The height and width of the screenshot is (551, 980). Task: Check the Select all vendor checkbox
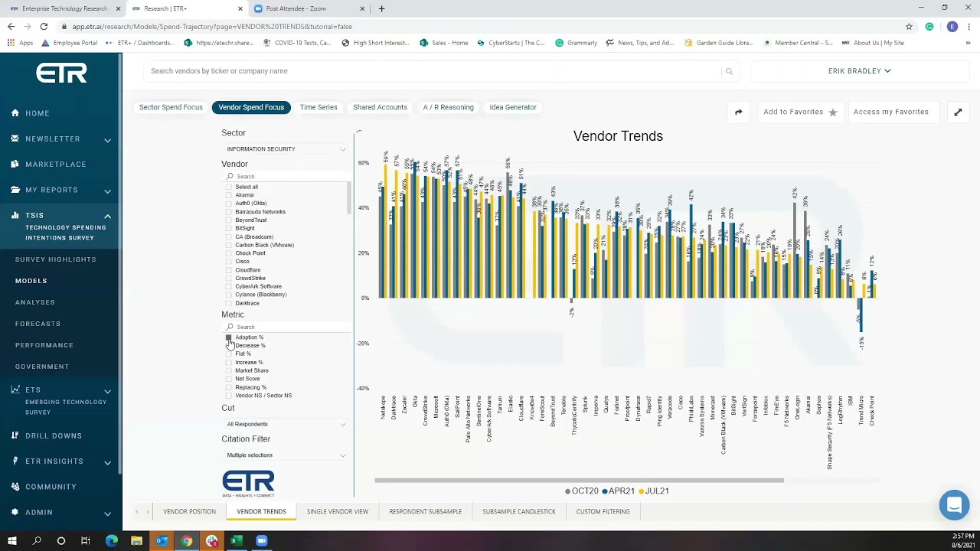pyautogui.click(x=229, y=187)
